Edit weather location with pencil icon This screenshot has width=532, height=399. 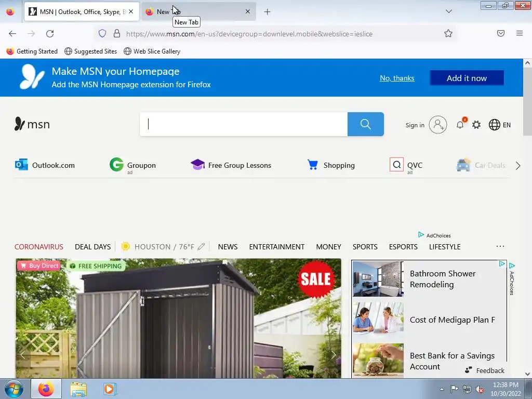pos(201,247)
